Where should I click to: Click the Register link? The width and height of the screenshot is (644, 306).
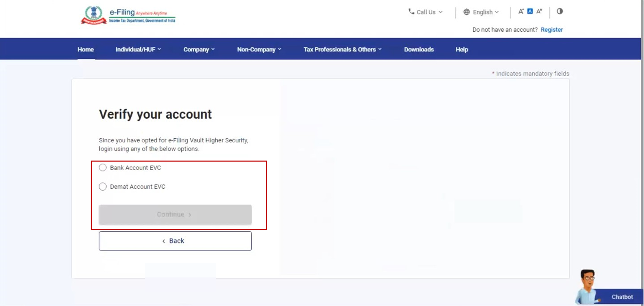point(552,30)
